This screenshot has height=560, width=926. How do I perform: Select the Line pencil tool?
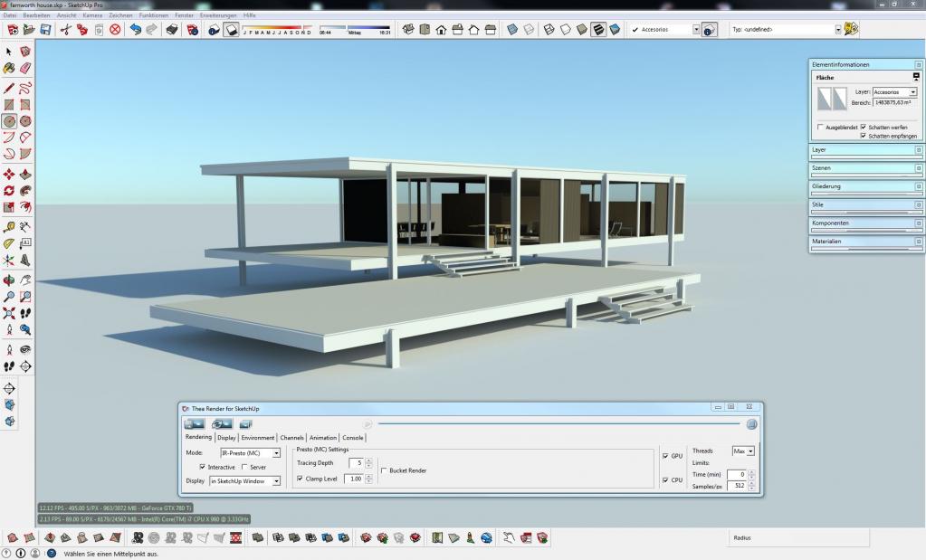pos(9,89)
